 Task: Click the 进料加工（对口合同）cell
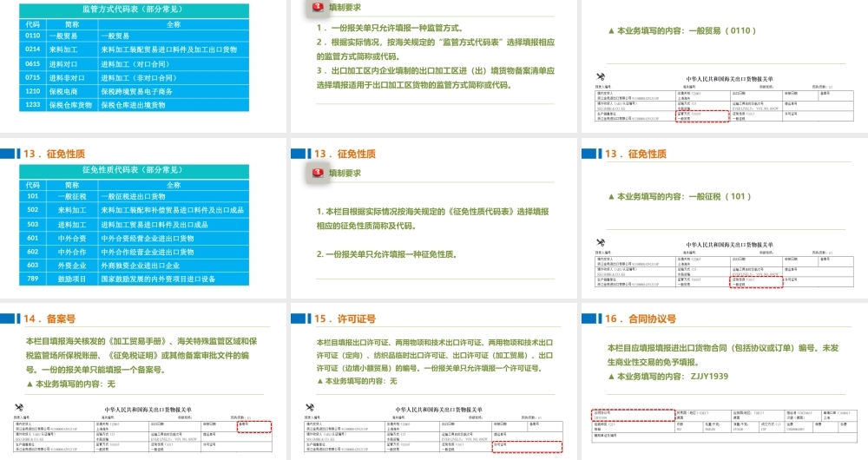coord(174,63)
